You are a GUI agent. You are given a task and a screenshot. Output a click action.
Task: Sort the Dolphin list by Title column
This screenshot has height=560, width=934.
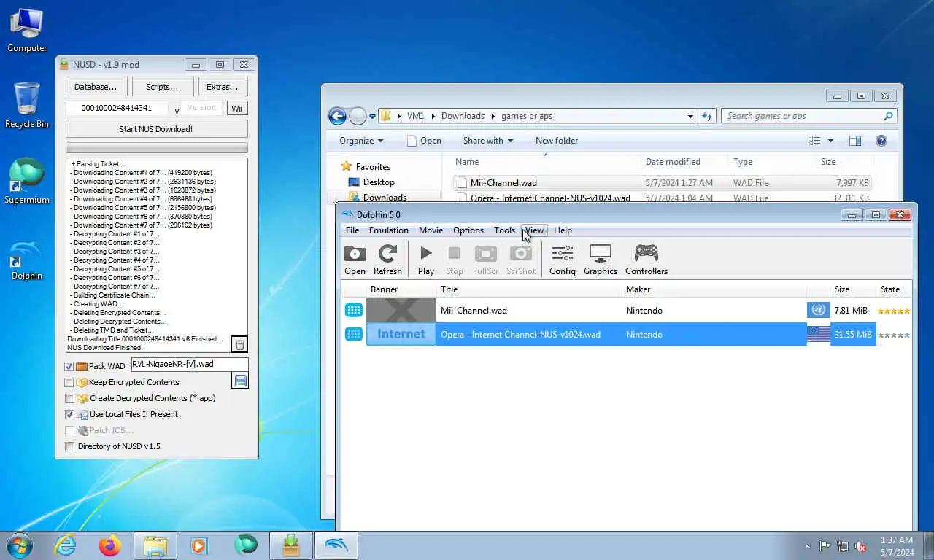(530, 289)
